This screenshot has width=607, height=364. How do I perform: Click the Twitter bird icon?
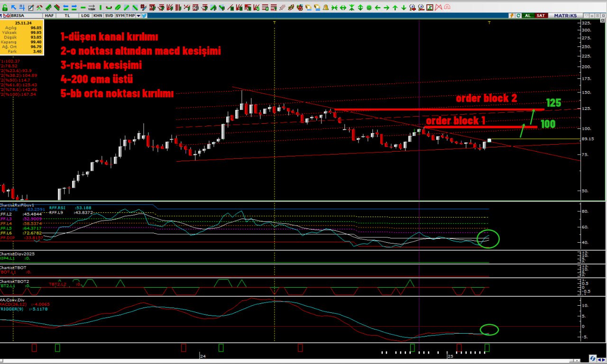(144, 16)
